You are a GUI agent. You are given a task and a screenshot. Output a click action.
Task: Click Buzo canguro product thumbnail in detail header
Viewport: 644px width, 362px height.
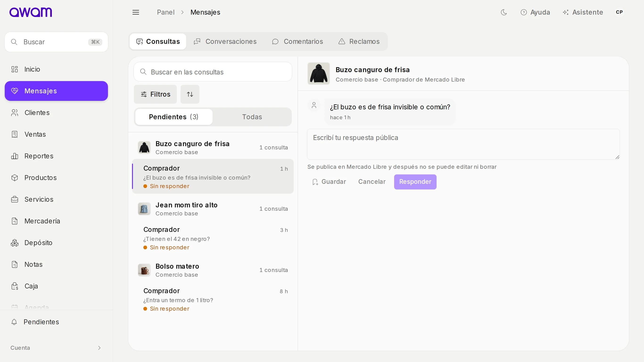tap(318, 74)
